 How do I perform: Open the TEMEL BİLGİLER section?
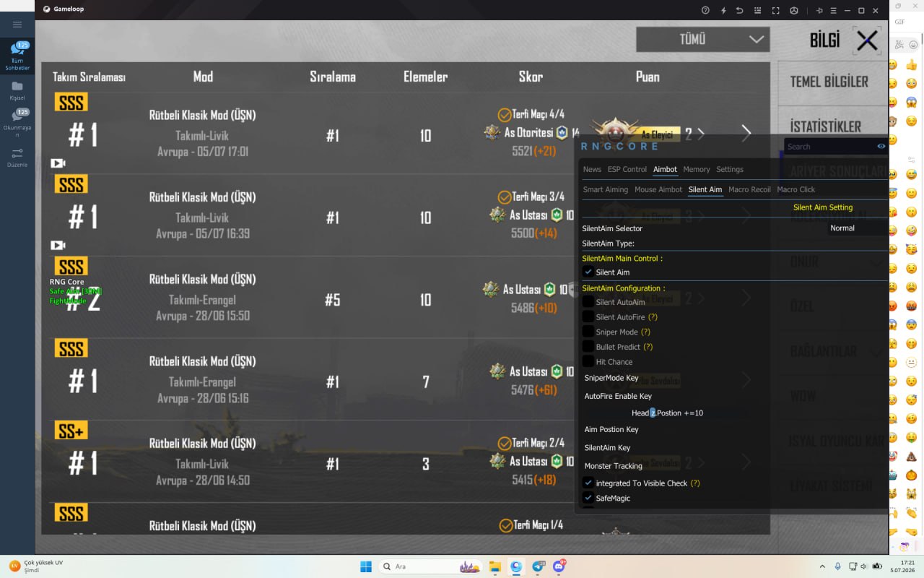click(x=829, y=82)
